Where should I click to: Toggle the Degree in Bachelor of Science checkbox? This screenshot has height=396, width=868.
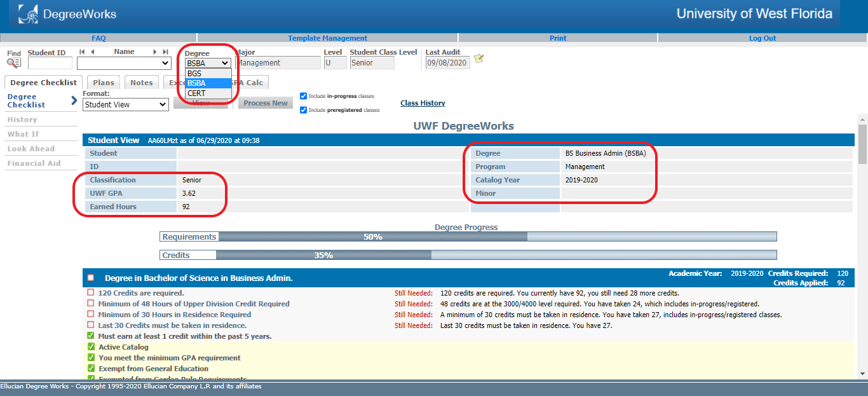(x=91, y=278)
